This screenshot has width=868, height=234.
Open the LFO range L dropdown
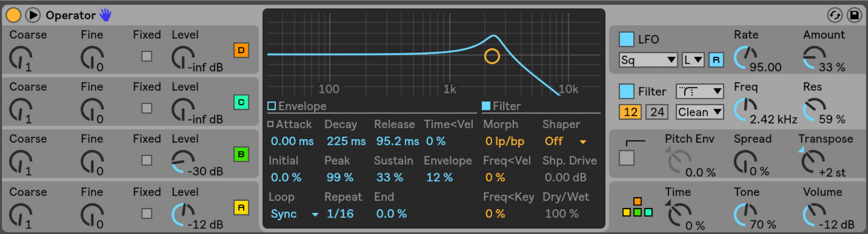(693, 60)
